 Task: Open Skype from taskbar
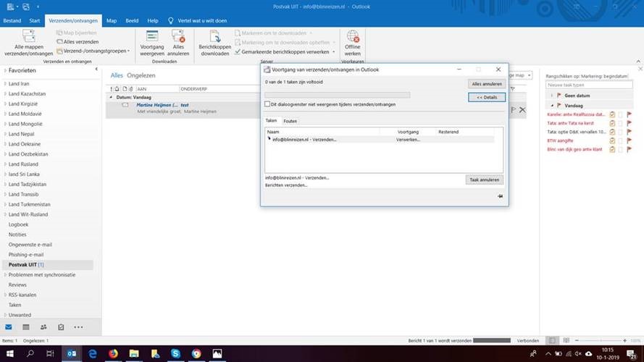pyautogui.click(x=175, y=353)
